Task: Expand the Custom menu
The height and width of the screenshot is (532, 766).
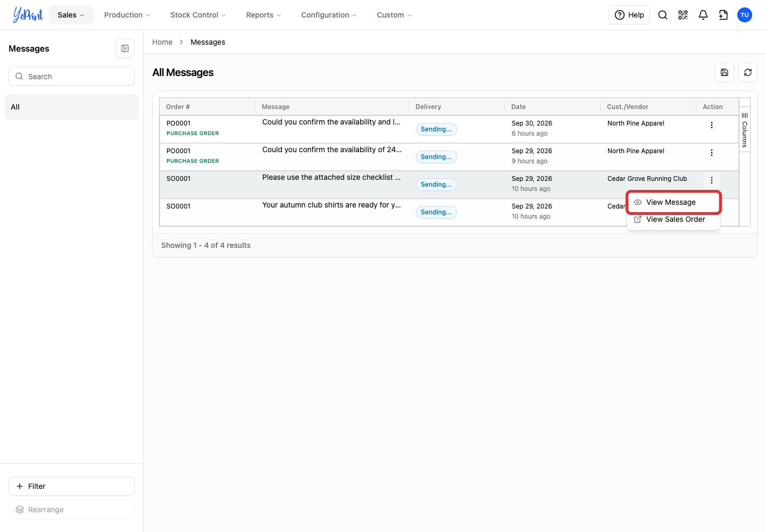Action: pos(394,15)
